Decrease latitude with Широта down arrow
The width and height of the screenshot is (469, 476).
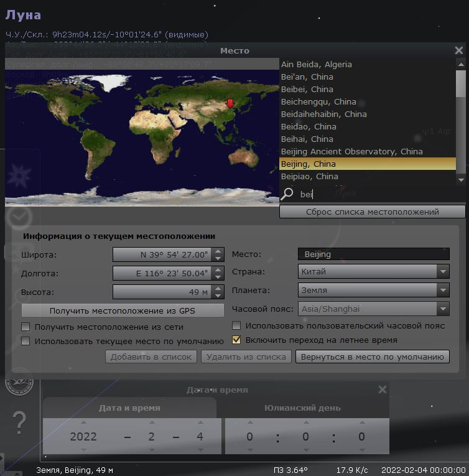[x=218, y=258]
